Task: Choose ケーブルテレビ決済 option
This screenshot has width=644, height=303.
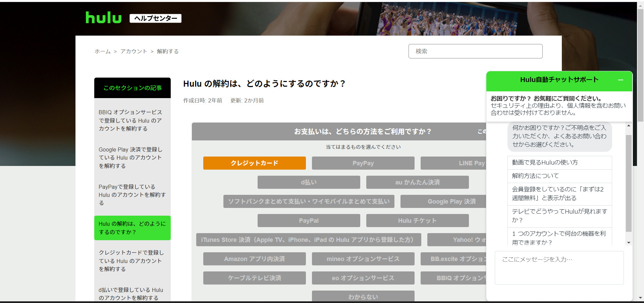Action: pos(254,278)
